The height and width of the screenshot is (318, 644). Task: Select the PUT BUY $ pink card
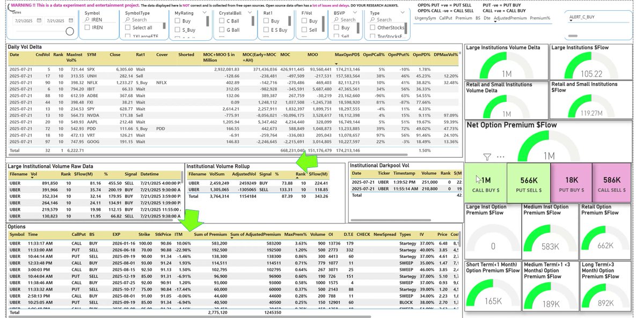click(x=572, y=183)
